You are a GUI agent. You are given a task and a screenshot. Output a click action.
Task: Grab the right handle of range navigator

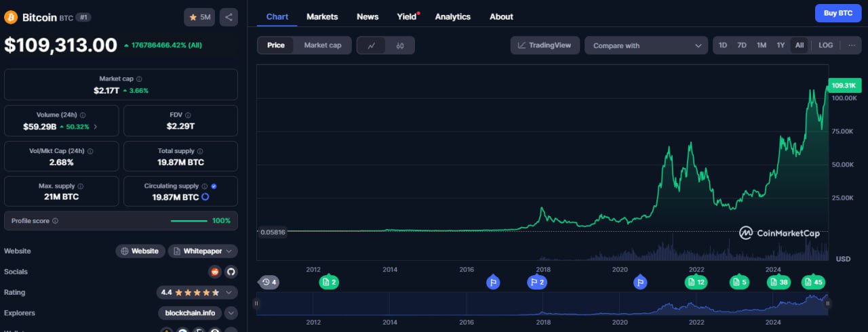(827, 304)
